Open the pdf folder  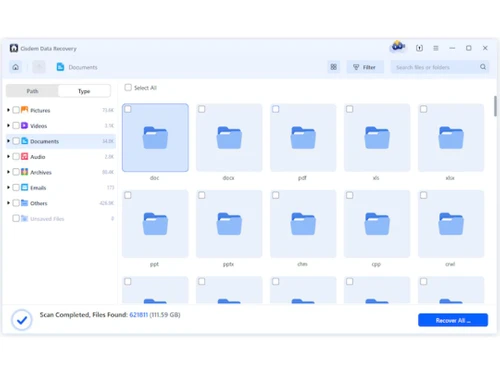pyautogui.click(x=303, y=138)
